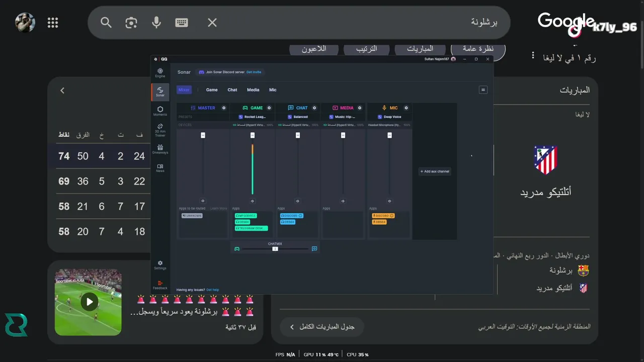The width and height of the screenshot is (644, 362).
Task: Open CHAT preset Balanced dropdown
Action: pyautogui.click(x=297, y=117)
